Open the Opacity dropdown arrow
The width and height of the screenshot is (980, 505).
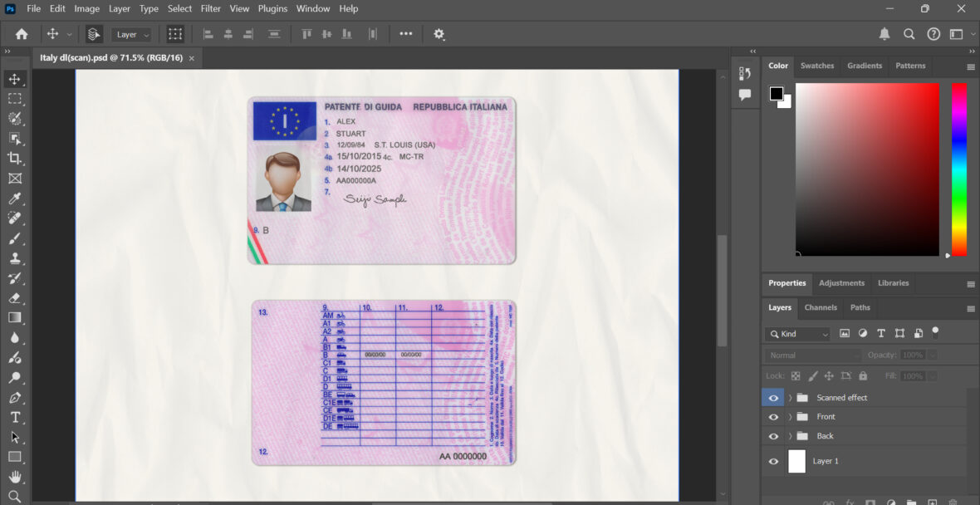[x=933, y=355]
